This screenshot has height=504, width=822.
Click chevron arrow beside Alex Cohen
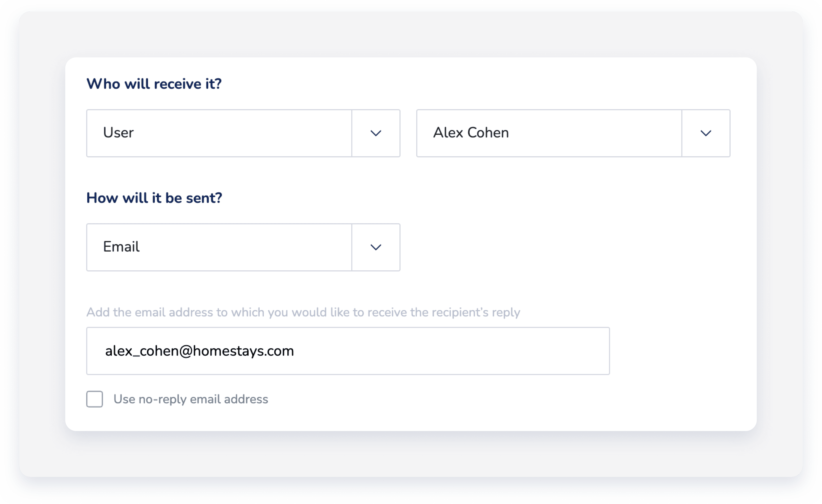click(706, 133)
